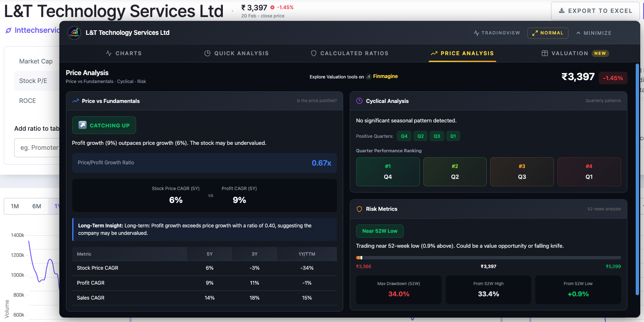Click the Finmagine logo in the overlay header
644x322 pixels.
(74, 33)
